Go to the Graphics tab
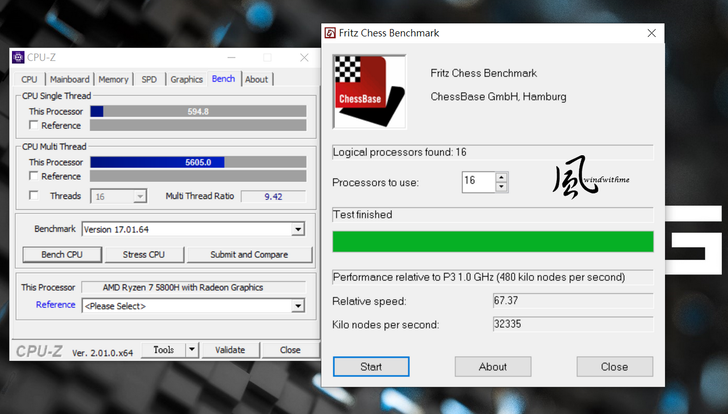The height and width of the screenshot is (414, 728). tap(187, 79)
